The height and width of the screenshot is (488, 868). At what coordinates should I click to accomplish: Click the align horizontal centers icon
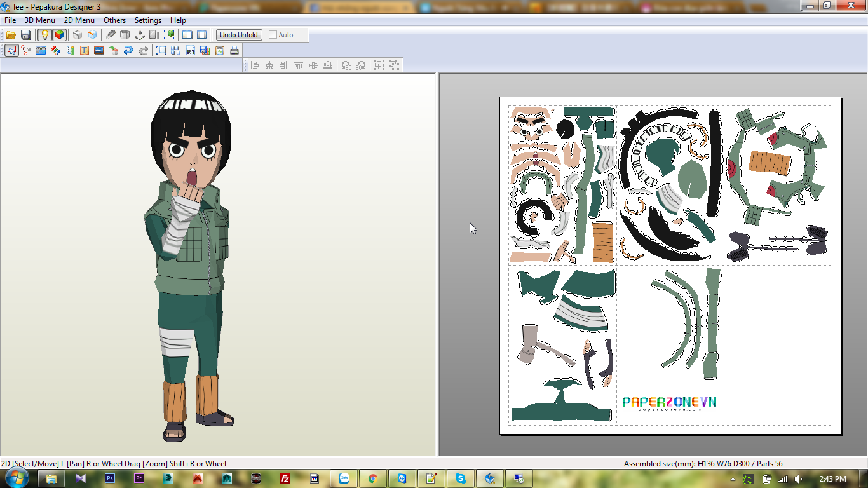(x=269, y=65)
